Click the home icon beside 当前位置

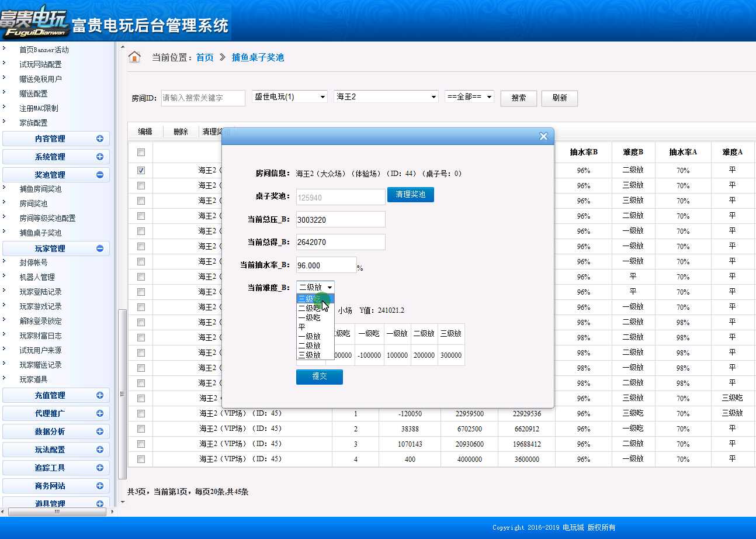(x=134, y=57)
